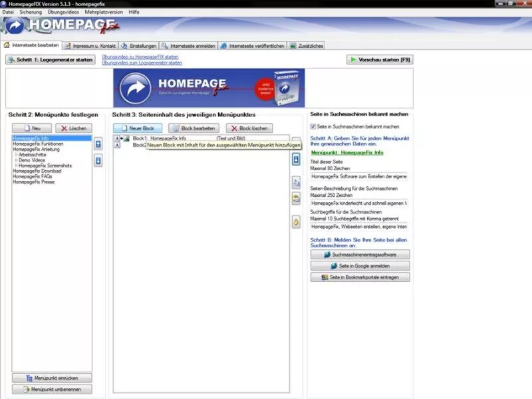Click the 'Titel dieser Seite' input field
This screenshot has height=399, width=532.
359,177
